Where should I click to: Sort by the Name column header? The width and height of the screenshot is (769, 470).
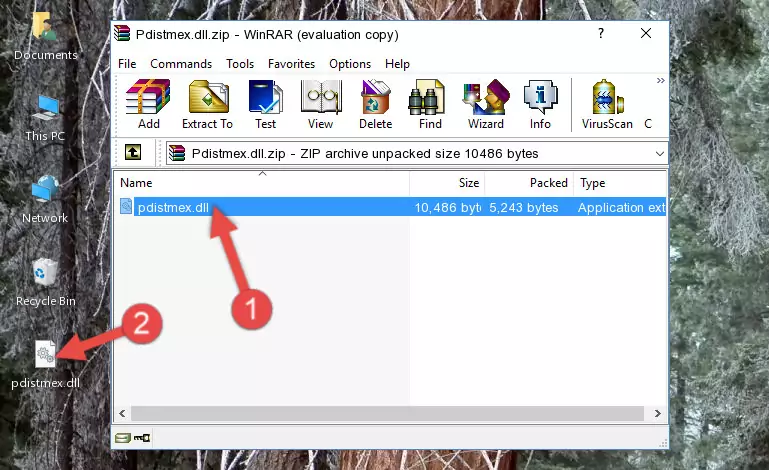pos(262,183)
